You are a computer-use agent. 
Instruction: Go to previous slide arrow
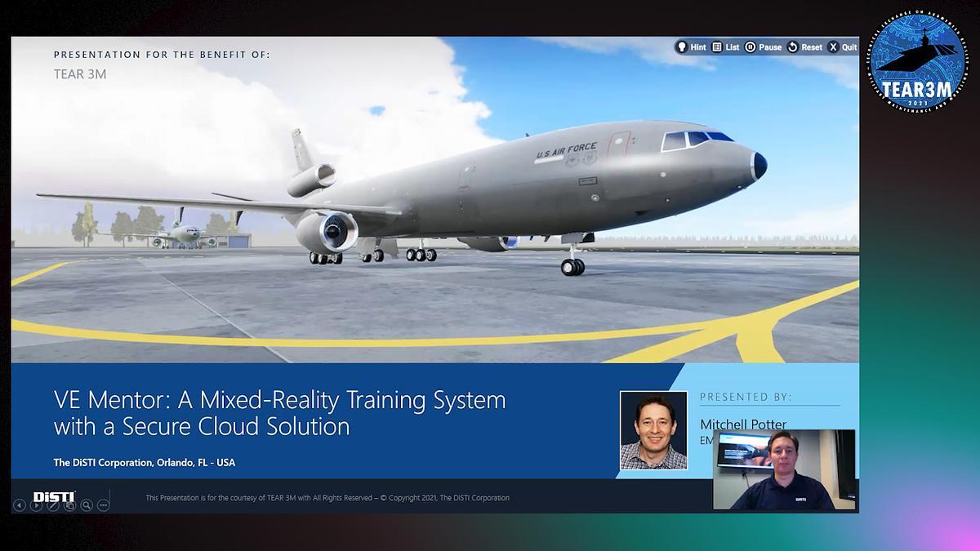click(20, 505)
